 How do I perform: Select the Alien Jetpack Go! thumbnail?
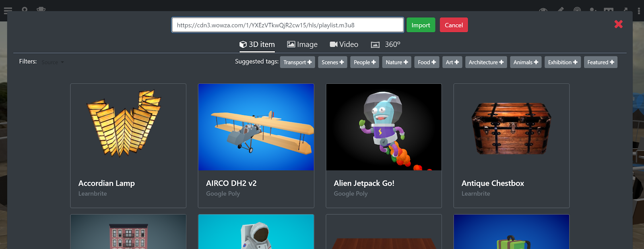(384, 127)
